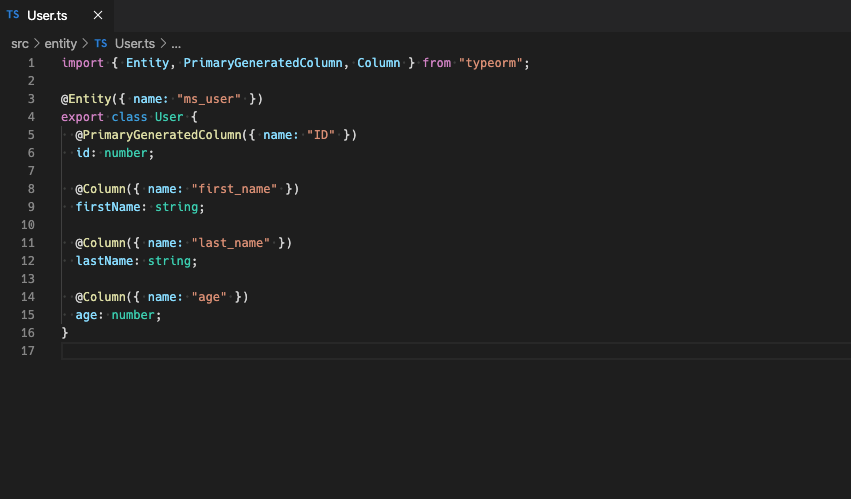The image size is (851, 499).
Task: Click the @Entity decorator on line 3
Action: (x=86, y=99)
